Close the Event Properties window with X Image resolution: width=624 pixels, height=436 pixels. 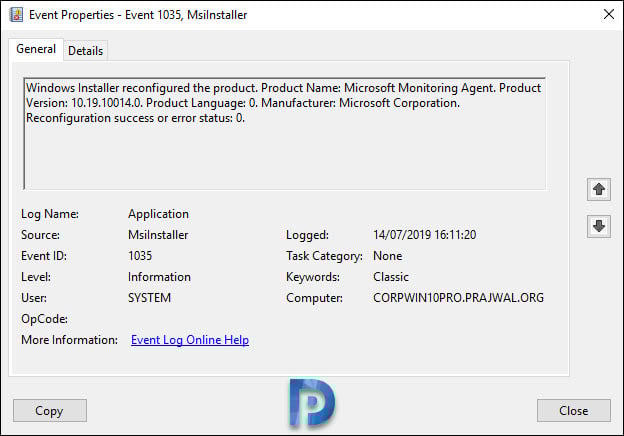coord(608,15)
